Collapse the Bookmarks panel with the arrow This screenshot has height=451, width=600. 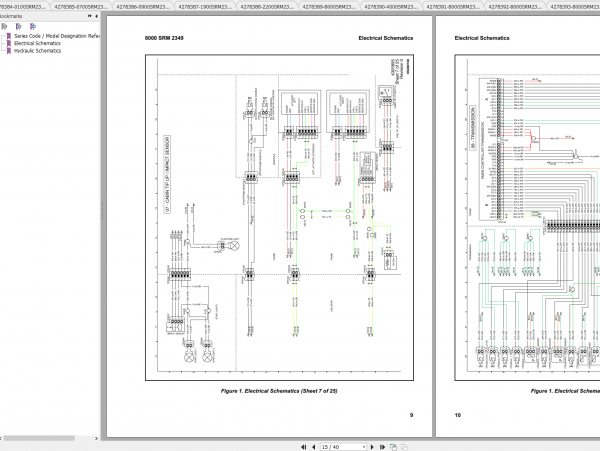96,16
